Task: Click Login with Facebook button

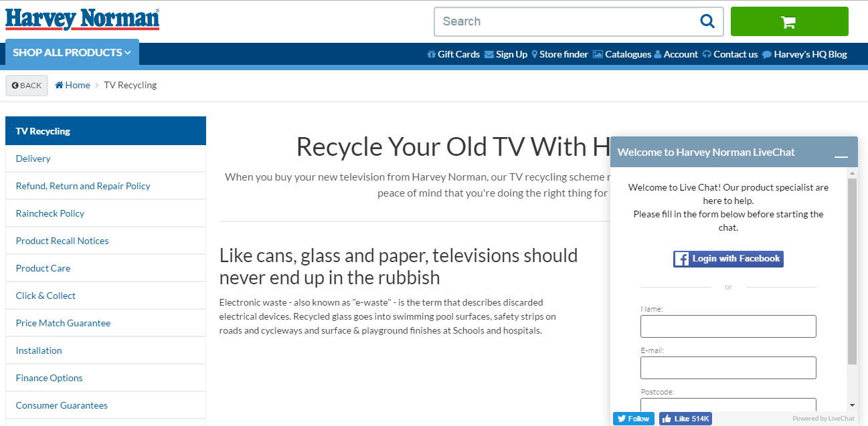Action: 728,259
